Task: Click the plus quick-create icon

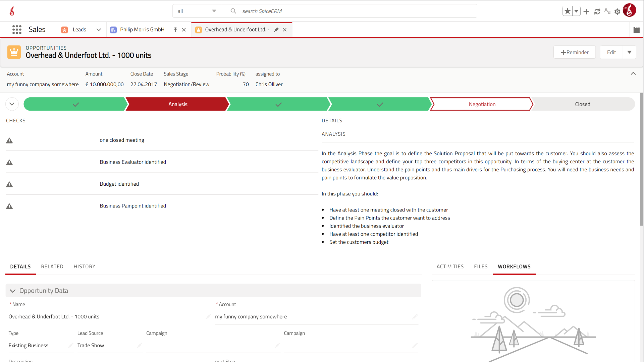Action: tap(586, 11)
